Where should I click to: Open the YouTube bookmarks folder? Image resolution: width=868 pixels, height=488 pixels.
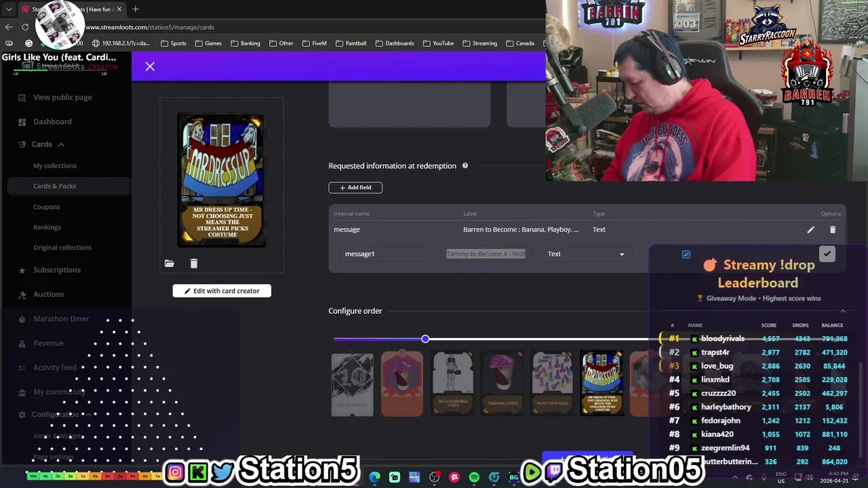438,43
